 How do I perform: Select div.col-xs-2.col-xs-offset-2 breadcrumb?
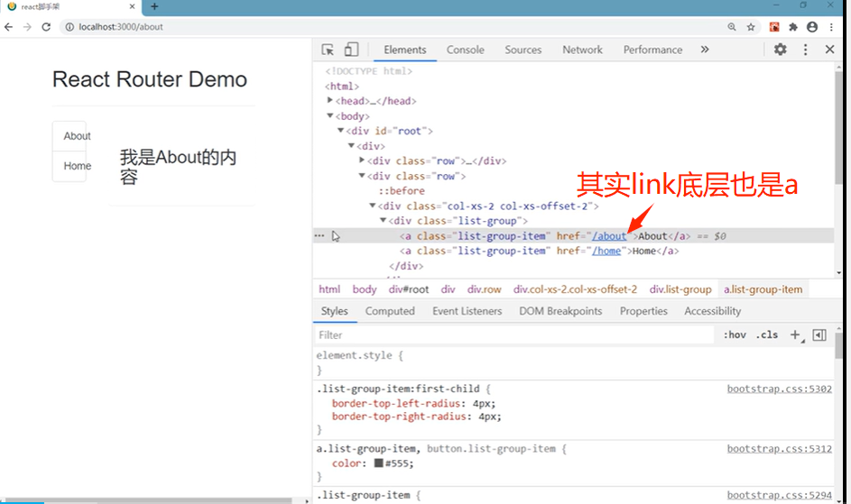click(575, 289)
